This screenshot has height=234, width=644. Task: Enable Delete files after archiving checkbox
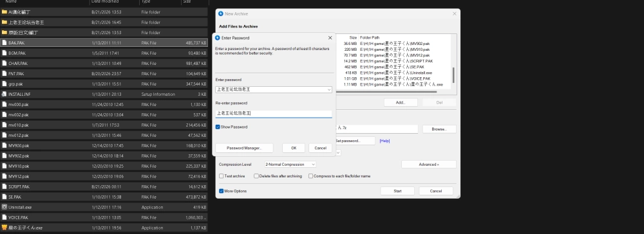256,176
